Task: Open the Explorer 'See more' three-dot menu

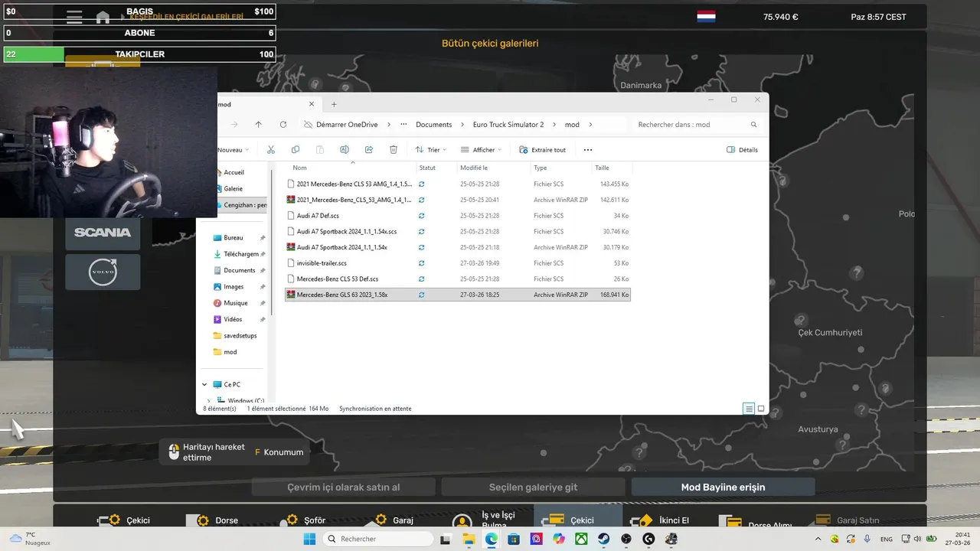Action: pyautogui.click(x=588, y=150)
